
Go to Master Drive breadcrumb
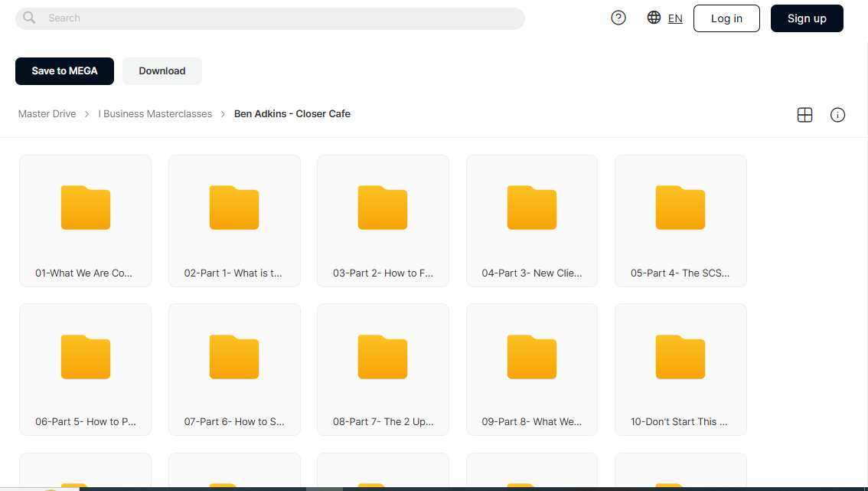click(x=47, y=113)
